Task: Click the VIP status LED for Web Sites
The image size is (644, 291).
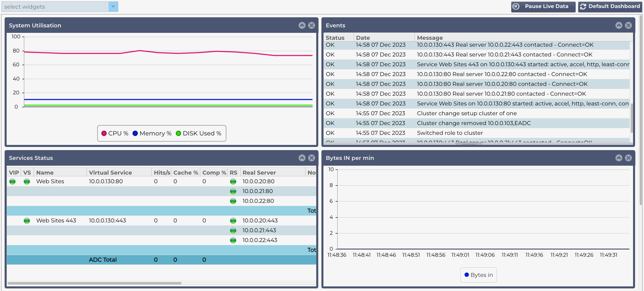Action: pos(12,181)
